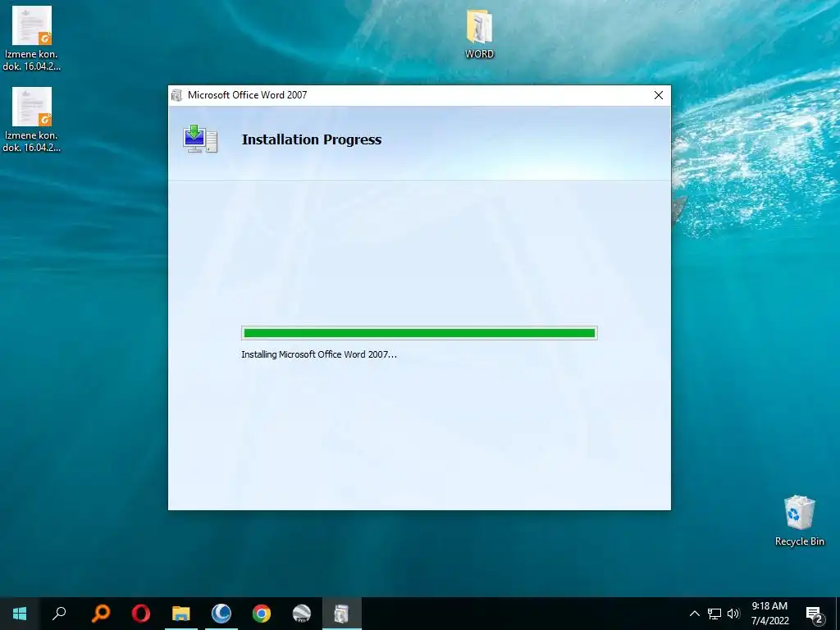Screen dimensions: 840x630
Task: Open the Windows Start menu
Action: [20, 614]
